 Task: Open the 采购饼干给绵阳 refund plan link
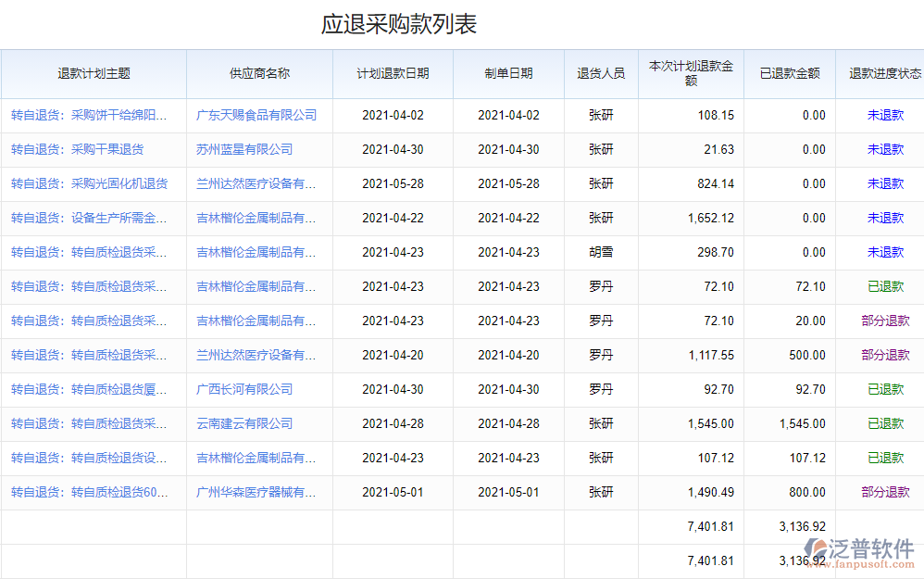pos(89,116)
